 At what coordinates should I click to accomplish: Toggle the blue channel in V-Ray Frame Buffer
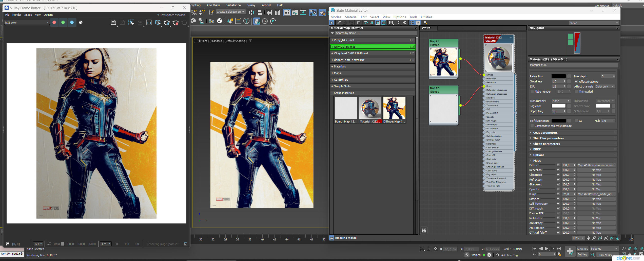(x=72, y=22)
